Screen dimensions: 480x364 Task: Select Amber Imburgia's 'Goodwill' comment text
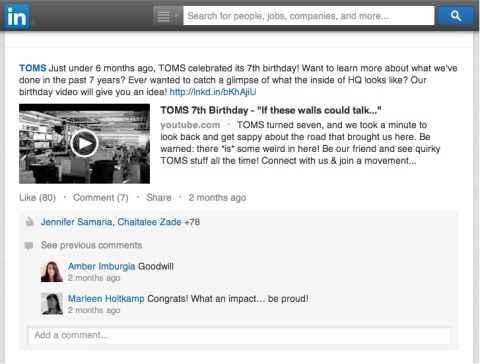[156, 266]
